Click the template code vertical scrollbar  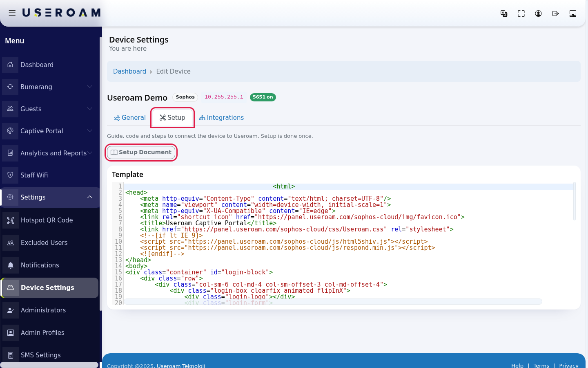pyautogui.click(x=575, y=202)
